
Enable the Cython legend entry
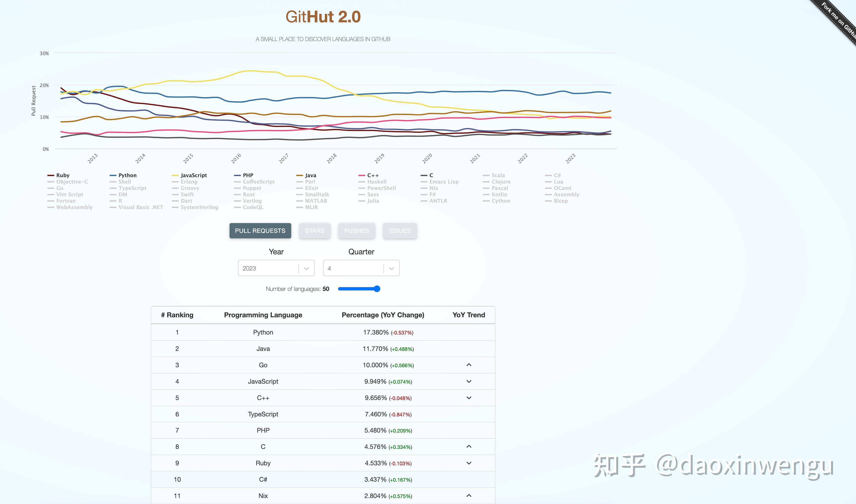496,201
